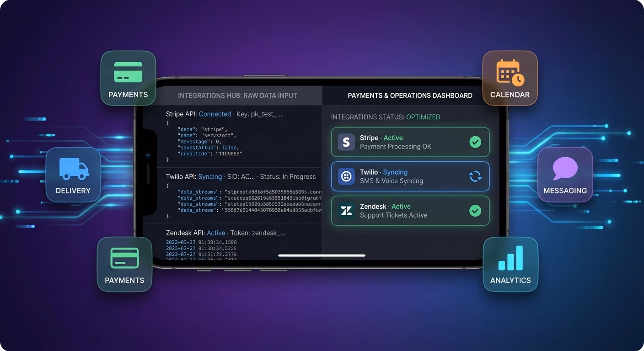Open the Zendesk Active integration card
This screenshot has height=351, width=644.
pos(410,211)
